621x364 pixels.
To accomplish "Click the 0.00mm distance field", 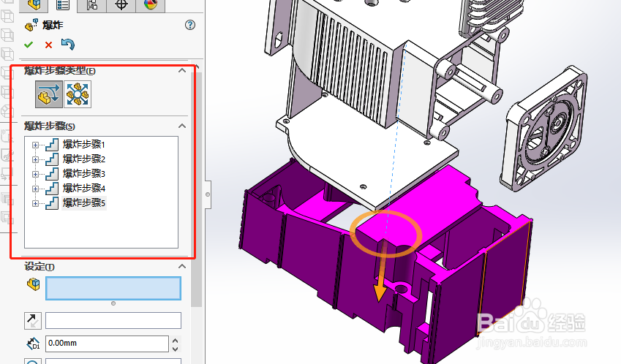I will coord(107,344).
